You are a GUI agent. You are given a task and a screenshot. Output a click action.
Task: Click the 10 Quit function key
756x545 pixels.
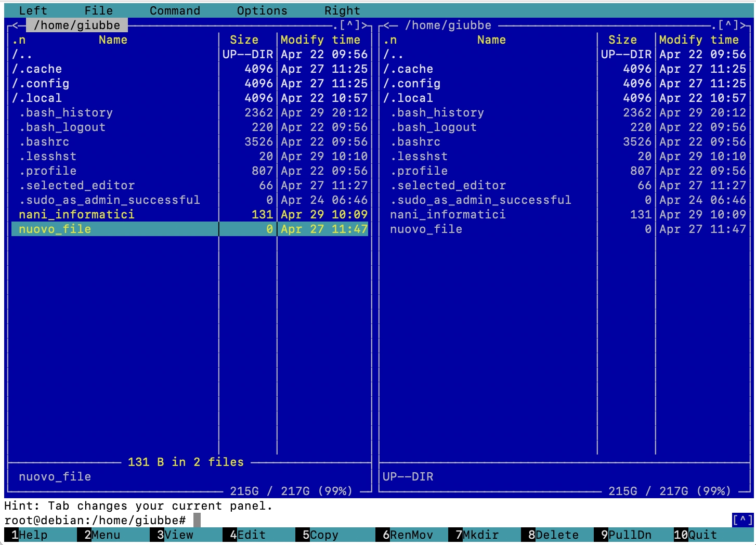click(x=695, y=535)
